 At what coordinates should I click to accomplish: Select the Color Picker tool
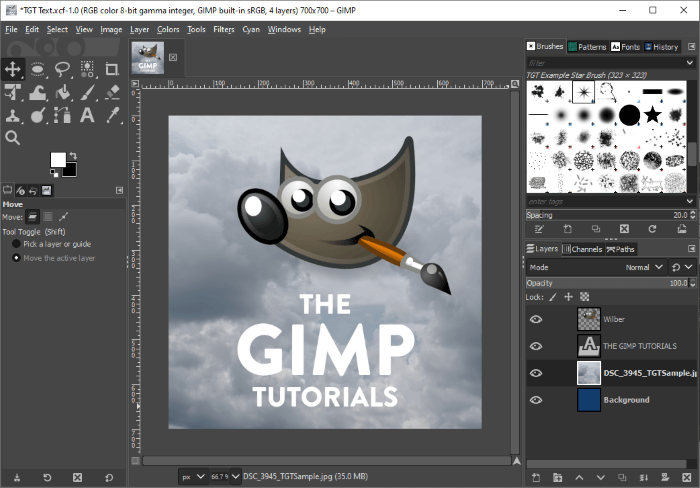click(112, 116)
